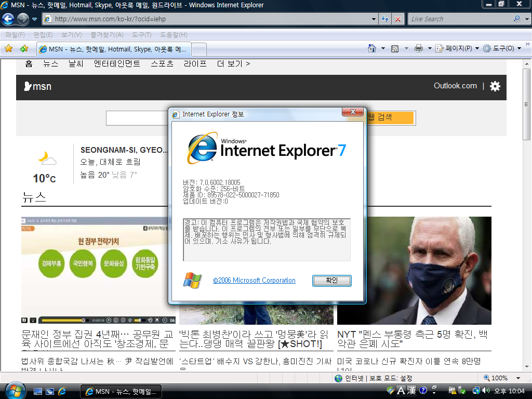
Task: Click the orange 웹 검색 button
Action: (391, 118)
